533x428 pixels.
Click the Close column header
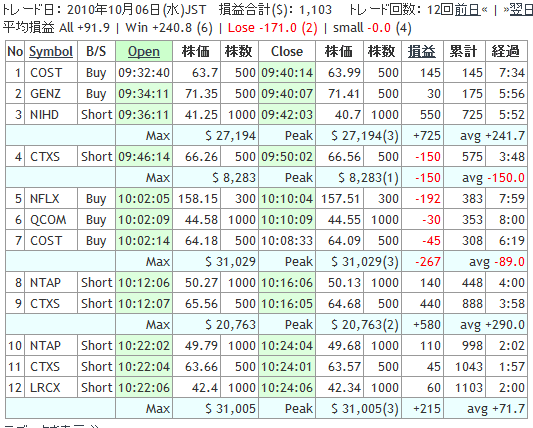point(287,51)
